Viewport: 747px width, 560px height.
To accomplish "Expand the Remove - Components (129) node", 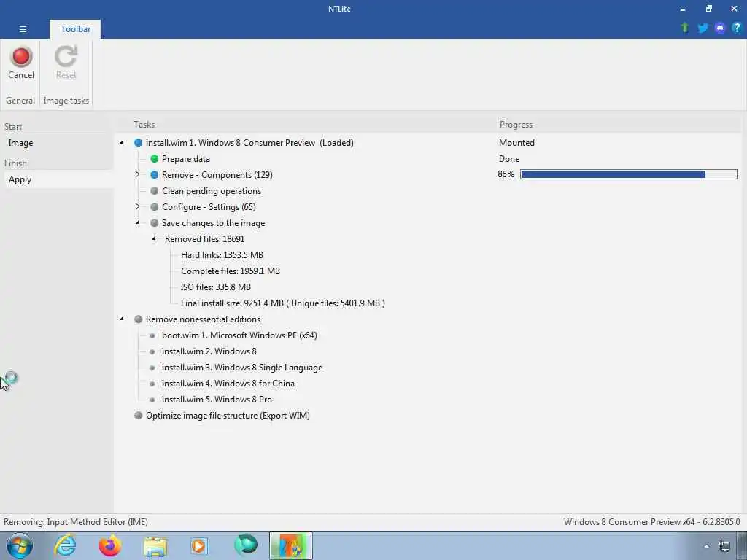I will pyautogui.click(x=138, y=174).
